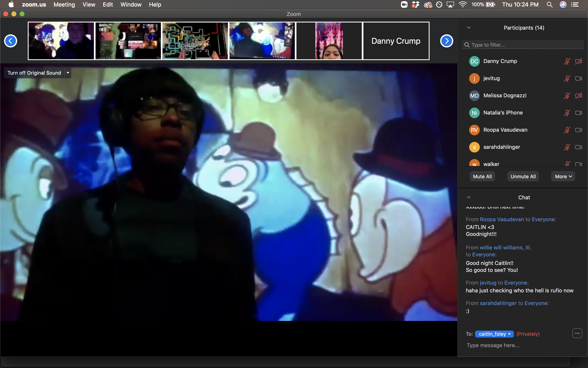Click willie will williams, III. chat sender link
This screenshot has width=588, height=368.
pyautogui.click(x=505, y=248)
